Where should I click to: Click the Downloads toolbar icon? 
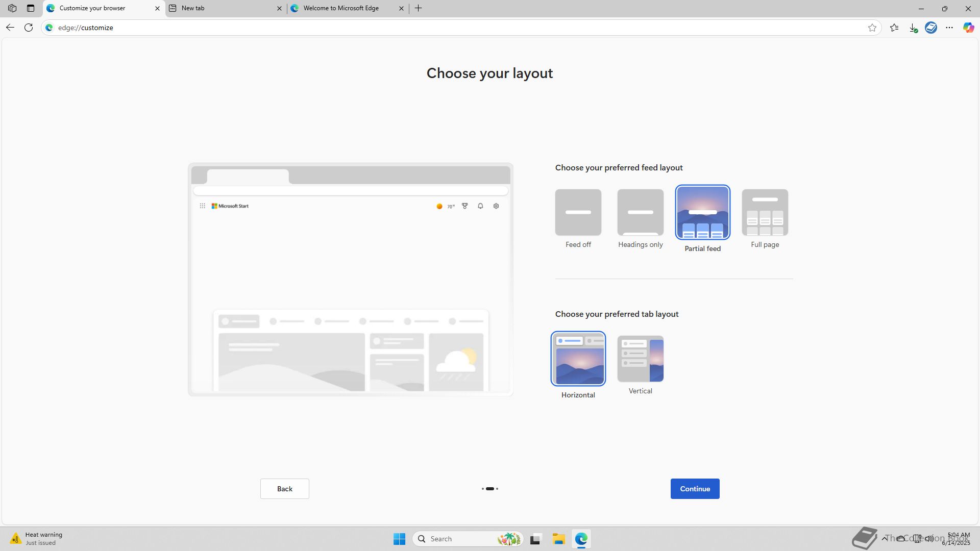[913, 28]
